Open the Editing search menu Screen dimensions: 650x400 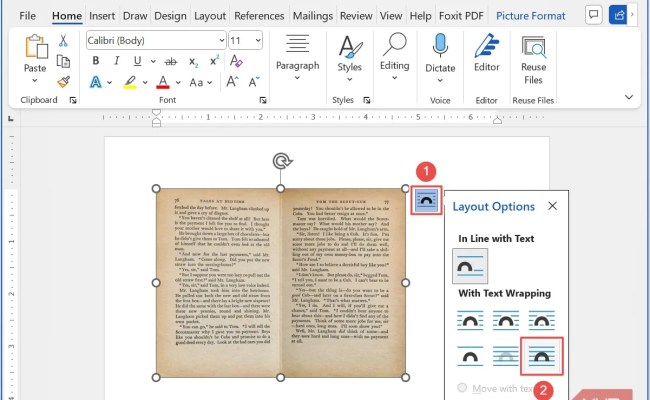click(x=394, y=57)
